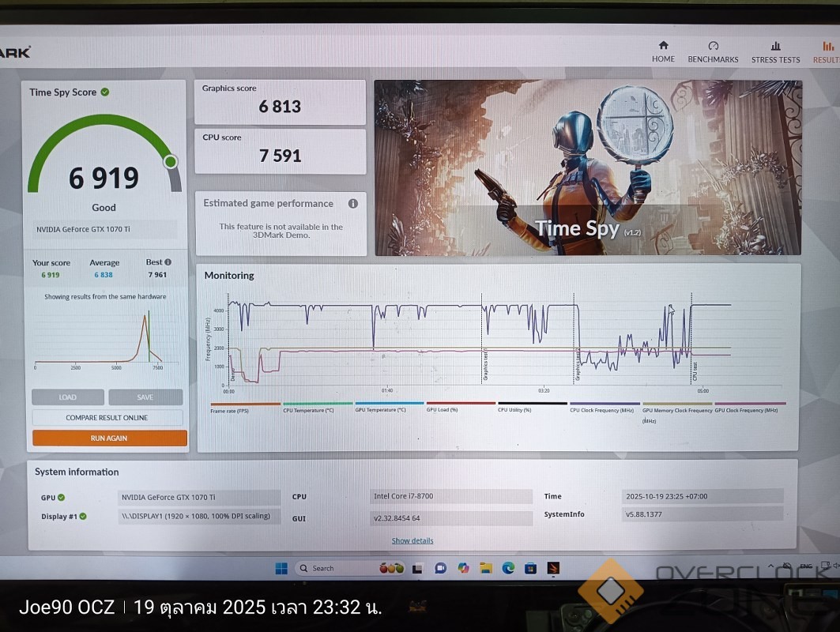Click the Time Spy banner image
840x632 pixels.
coord(588,167)
